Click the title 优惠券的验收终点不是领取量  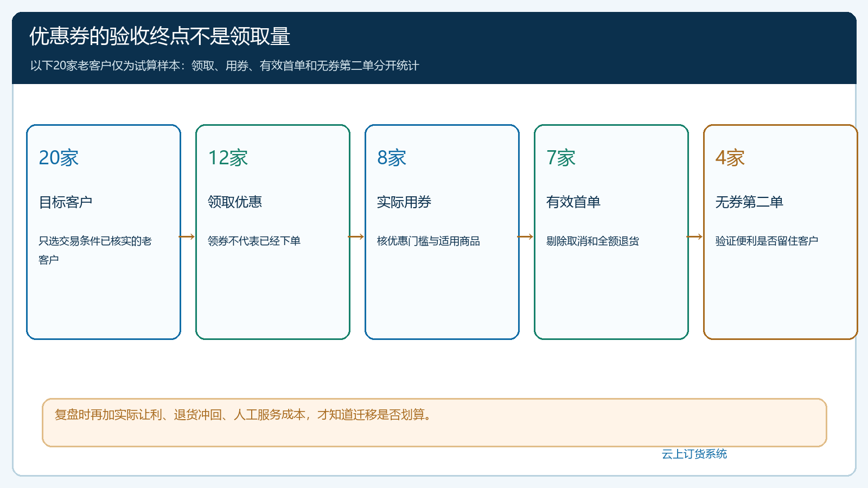(160, 36)
